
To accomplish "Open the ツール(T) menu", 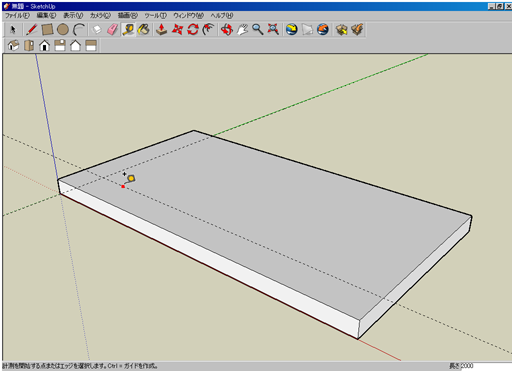I will point(155,16).
